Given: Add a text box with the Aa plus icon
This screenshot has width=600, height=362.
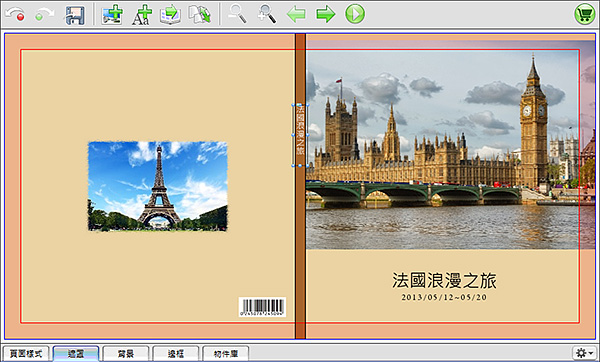Looking at the screenshot, I should tap(142, 15).
